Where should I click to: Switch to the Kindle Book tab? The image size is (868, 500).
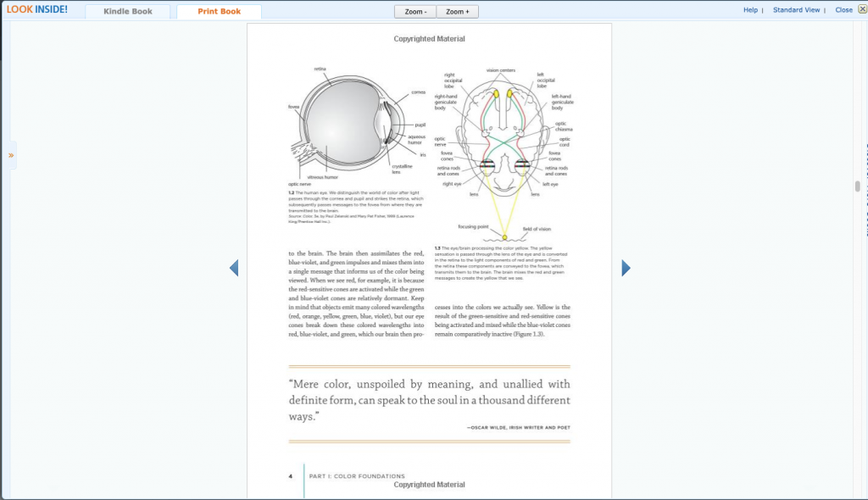(x=128, y=12)
